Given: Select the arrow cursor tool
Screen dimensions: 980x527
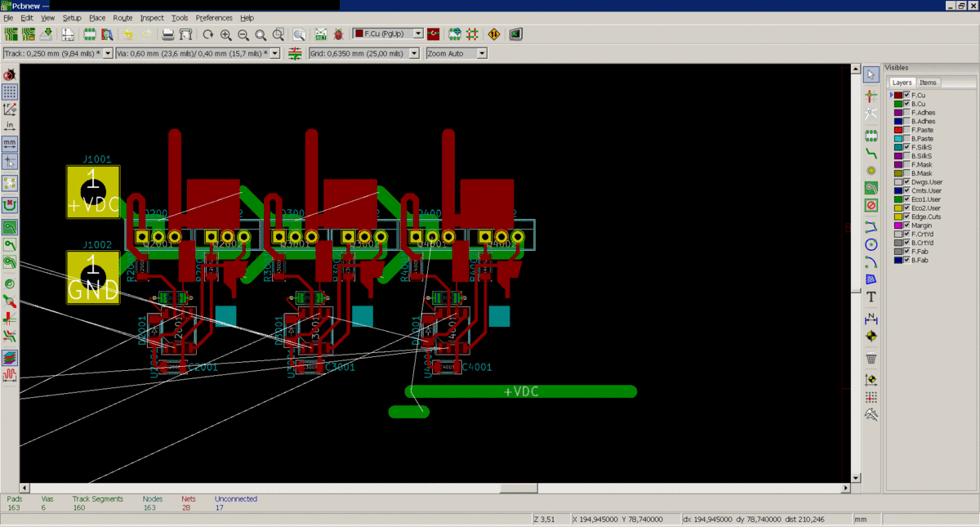Looking at the screenshot, I should coord(871,75).
